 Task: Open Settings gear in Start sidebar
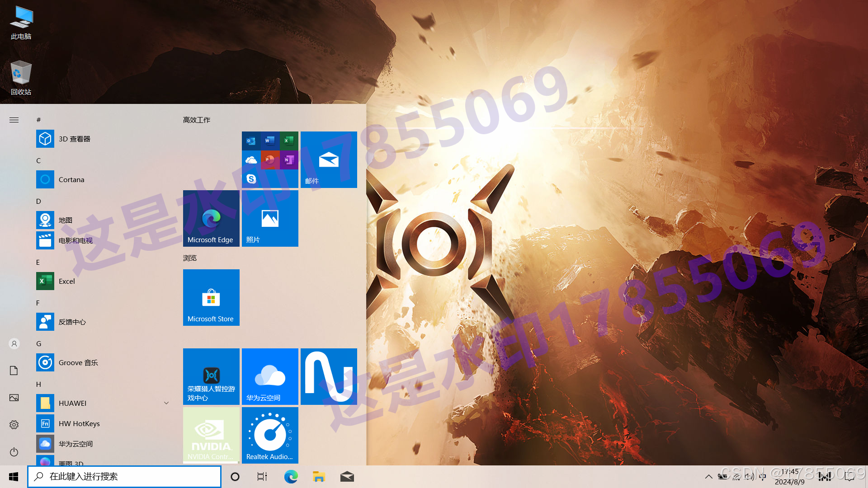(x=14, y=425)
